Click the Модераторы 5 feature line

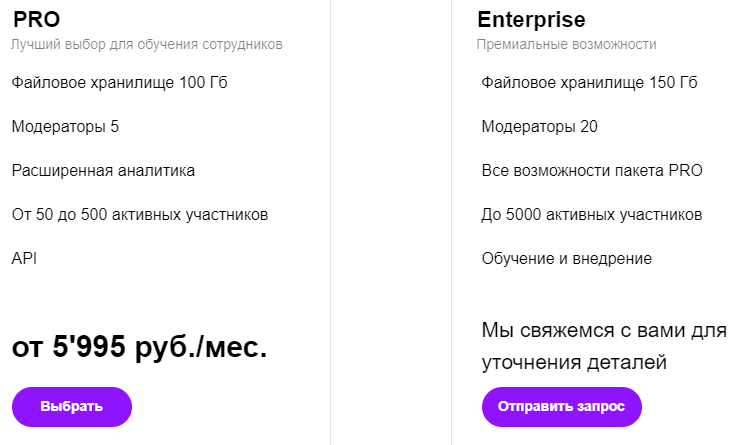click(x=66, y=126)
